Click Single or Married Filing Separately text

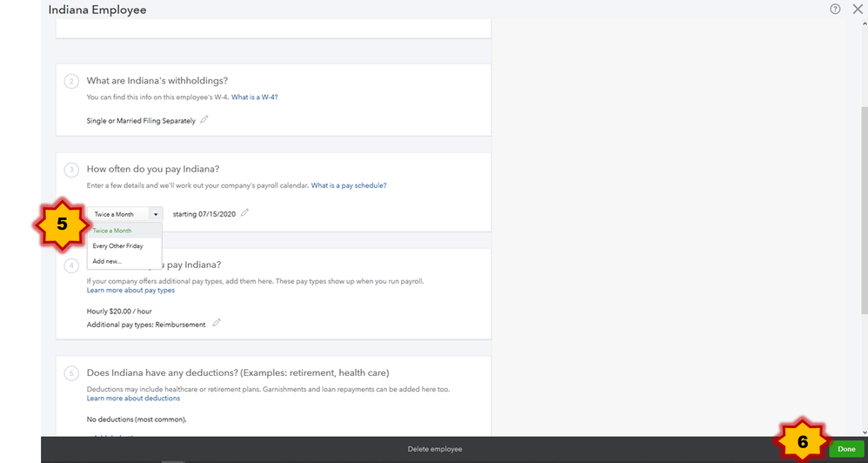coord(141,121)
